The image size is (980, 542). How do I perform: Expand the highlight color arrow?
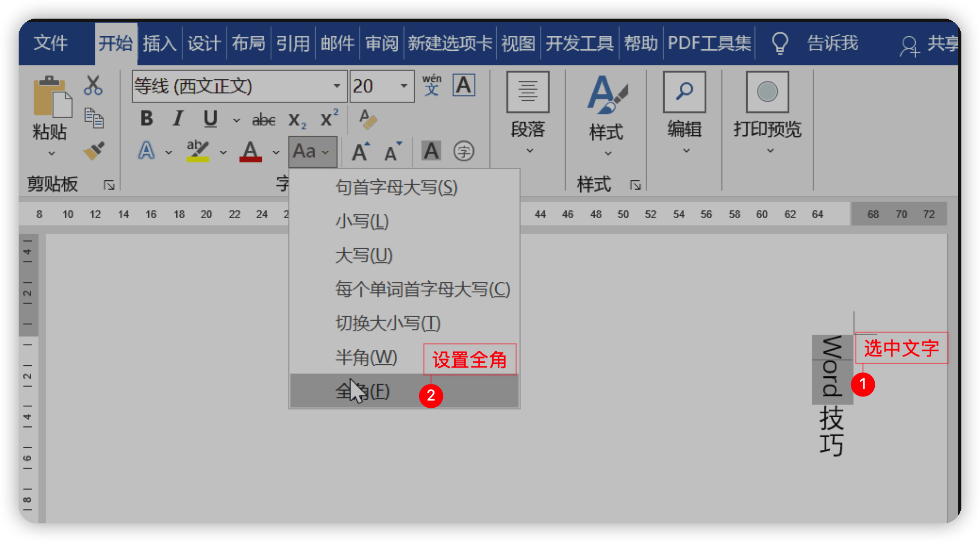click(223, 152)
